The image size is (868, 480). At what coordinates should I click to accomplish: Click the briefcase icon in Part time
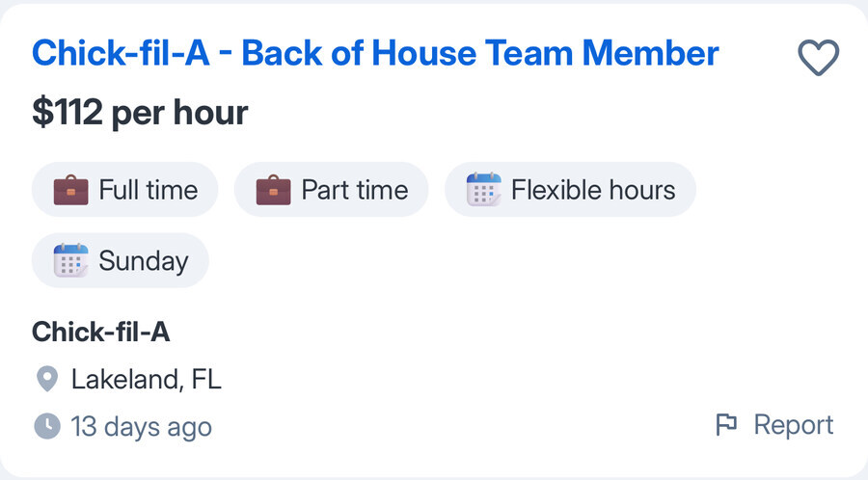[273, 190]
